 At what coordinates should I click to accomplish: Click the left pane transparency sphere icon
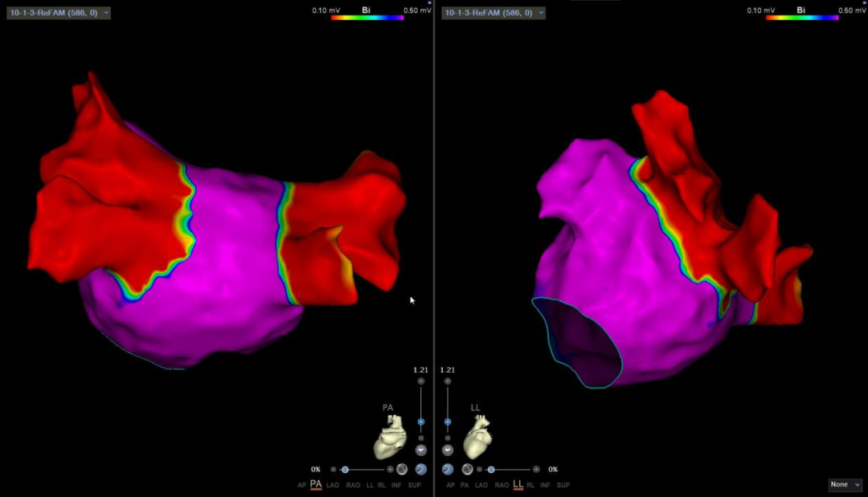(402, 469)
